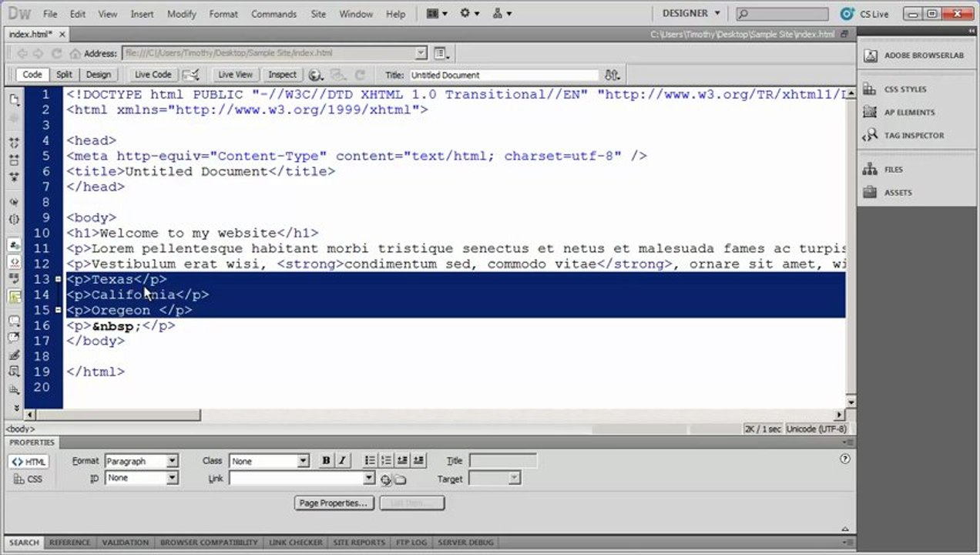Select CSS mode in Properties panel
This screenshot has width=980, height=555.
click(x=29, y=479)
